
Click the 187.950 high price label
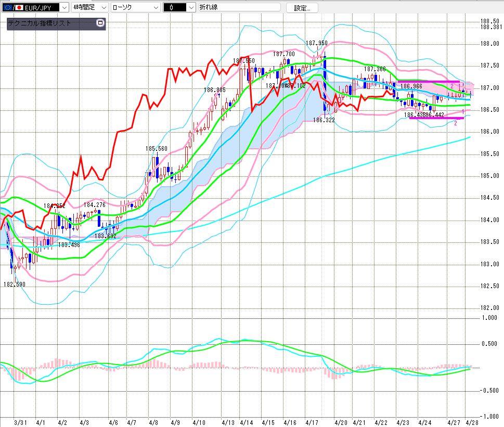click(316, 43)
